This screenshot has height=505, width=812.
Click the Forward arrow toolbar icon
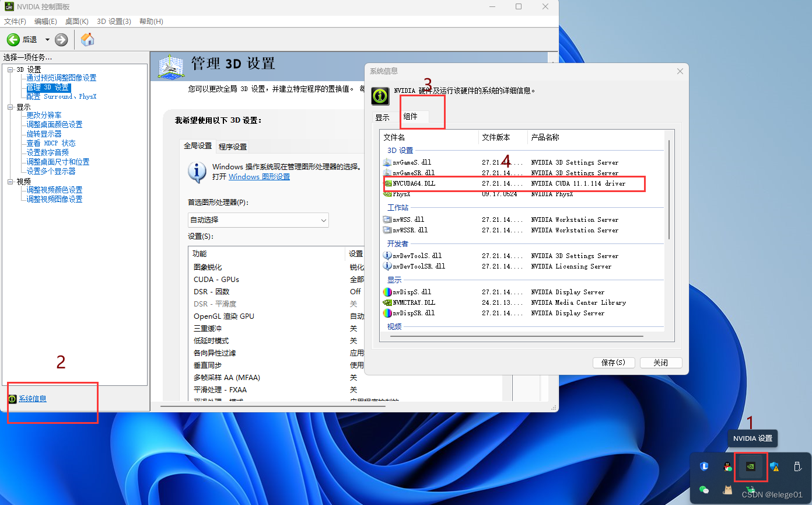coord(61,40)
